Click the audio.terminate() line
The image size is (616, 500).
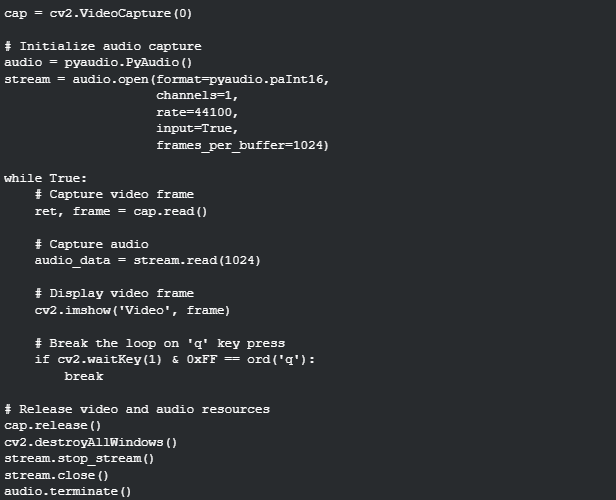(x=68, y=491)
